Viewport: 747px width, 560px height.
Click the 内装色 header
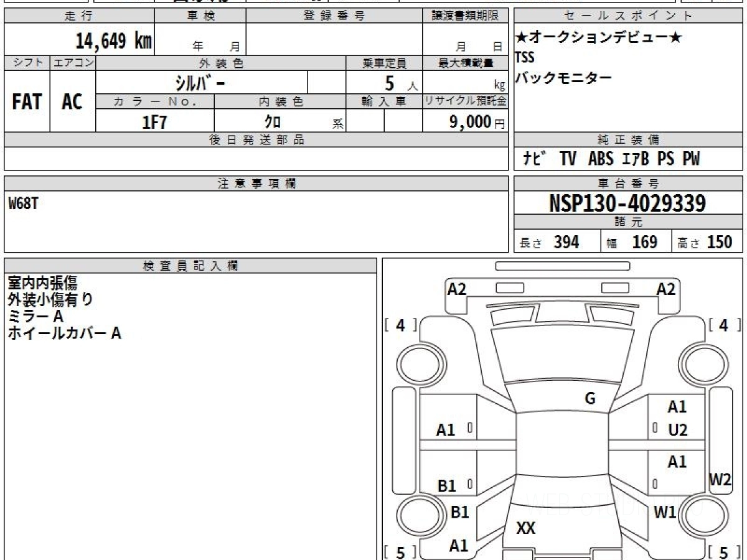[x=280, y=101]
